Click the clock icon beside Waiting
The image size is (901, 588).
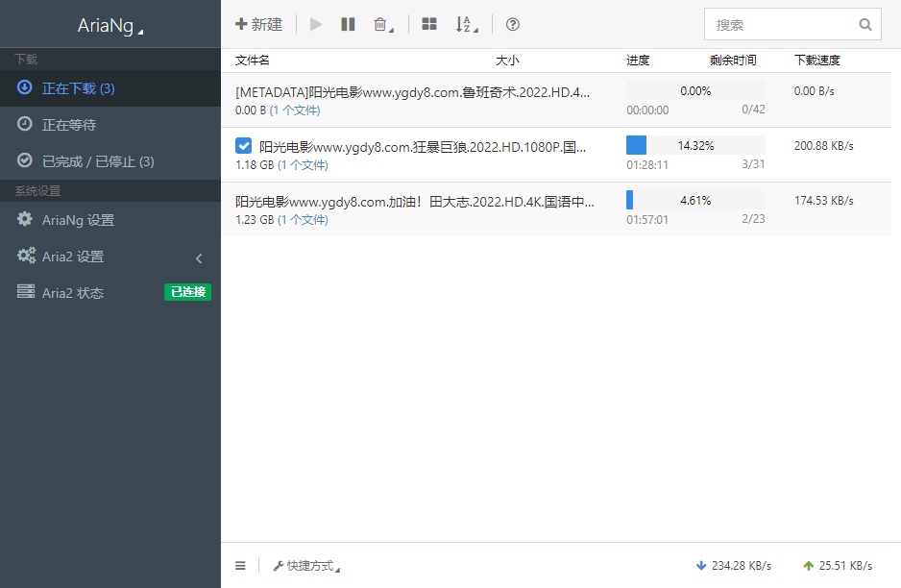pyautogui.click(x=25, y=124)
